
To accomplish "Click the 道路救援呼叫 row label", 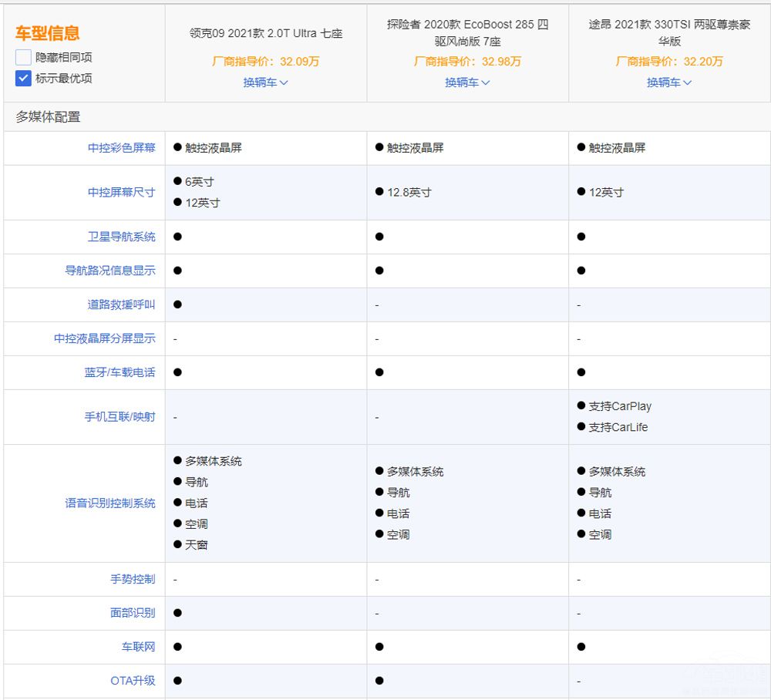I will (121, 305).
